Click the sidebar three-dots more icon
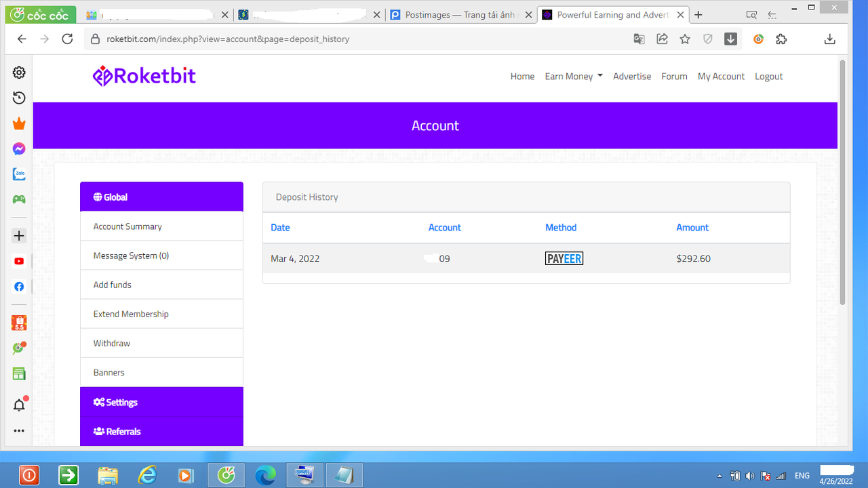868x488 pixels. [19, 430]
